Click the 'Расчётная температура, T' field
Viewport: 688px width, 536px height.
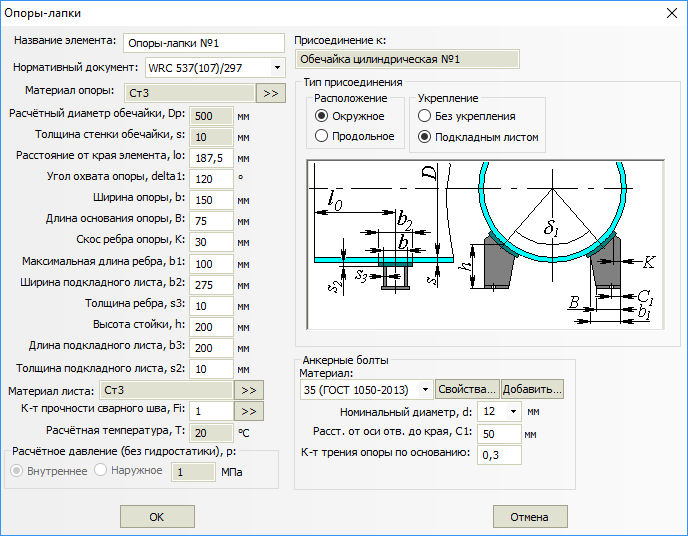point(211,433)
